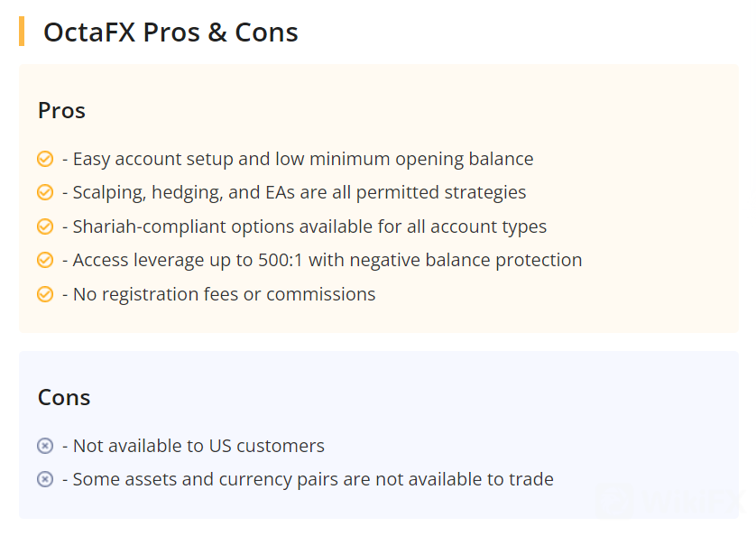
Task: Click the check icon beside No registration fees
Action: coord(45,294)
